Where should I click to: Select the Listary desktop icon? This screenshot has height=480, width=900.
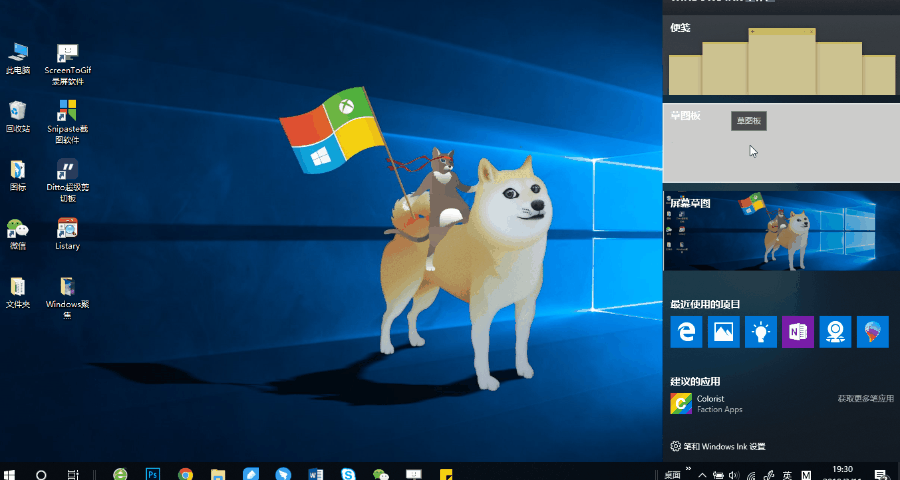68,234
